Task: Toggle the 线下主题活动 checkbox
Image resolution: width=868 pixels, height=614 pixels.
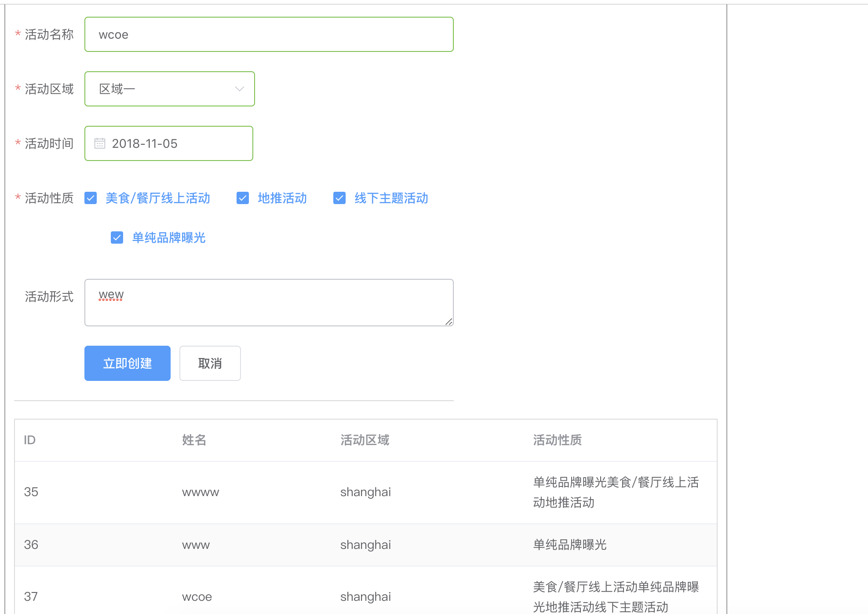Action: coord(339,198)
